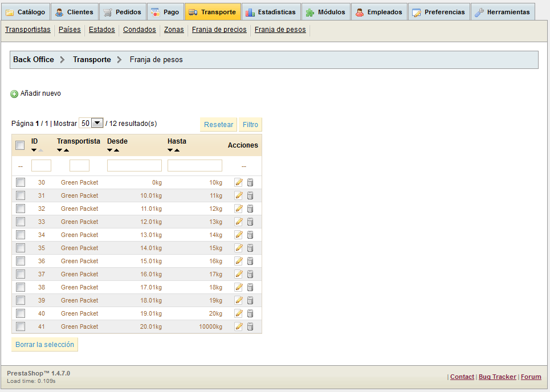Sort Hasta column descending
Viewport: 550px width, 392px height.
[x=170, y=150]
